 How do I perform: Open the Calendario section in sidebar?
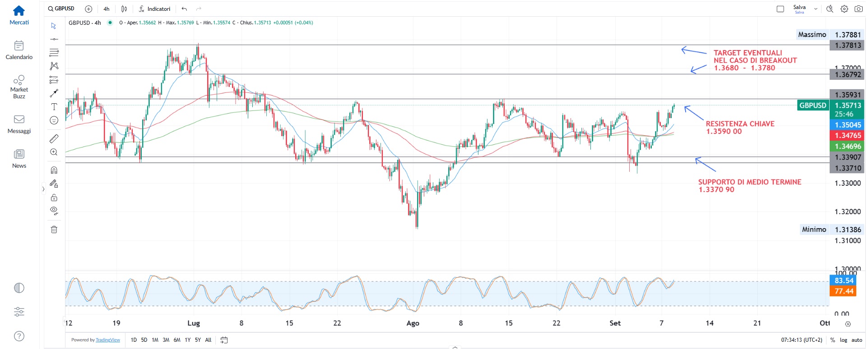click(x=19, y=50)
